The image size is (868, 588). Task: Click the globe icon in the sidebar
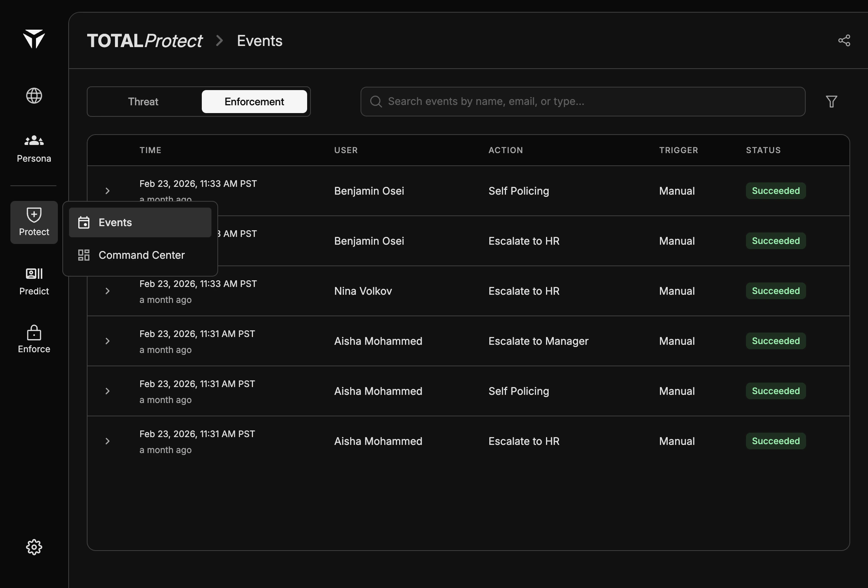[34, 95]
